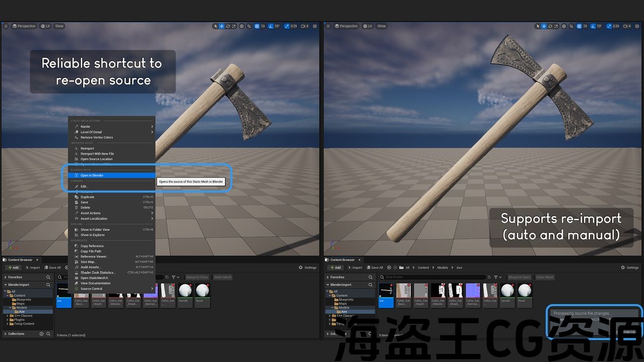
Task: Click the Settings gear in right Content Browser
Action: [629, 267]
